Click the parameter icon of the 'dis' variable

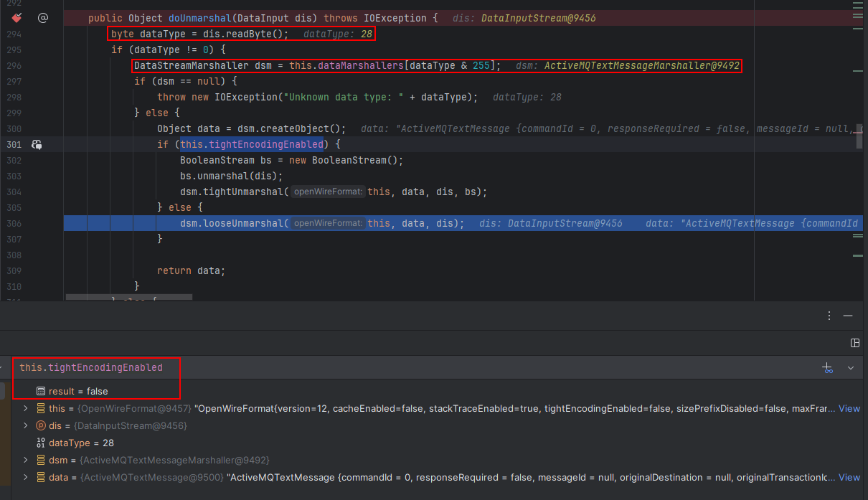(x=41, y=425)
